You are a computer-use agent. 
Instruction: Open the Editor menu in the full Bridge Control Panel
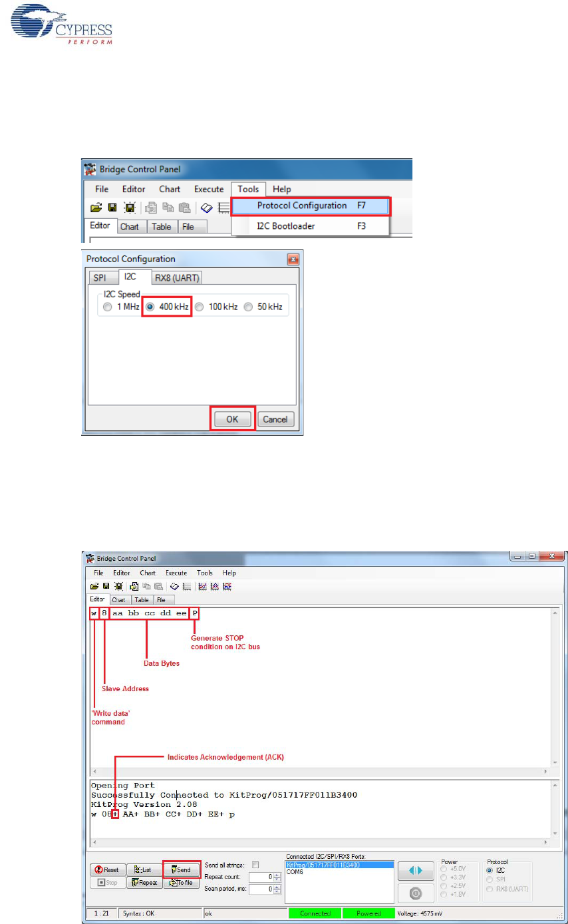pyautogui.click(x=122, y=573)
